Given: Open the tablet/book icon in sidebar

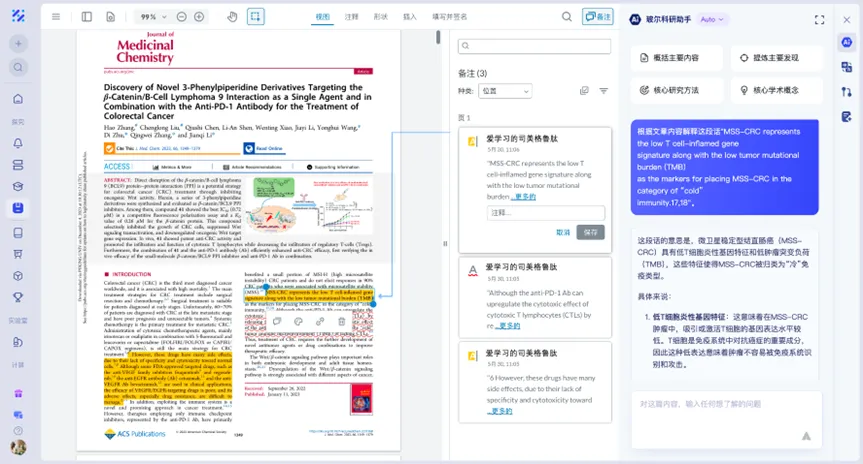Looking at the screenshot, I should (x=18, y=233).
